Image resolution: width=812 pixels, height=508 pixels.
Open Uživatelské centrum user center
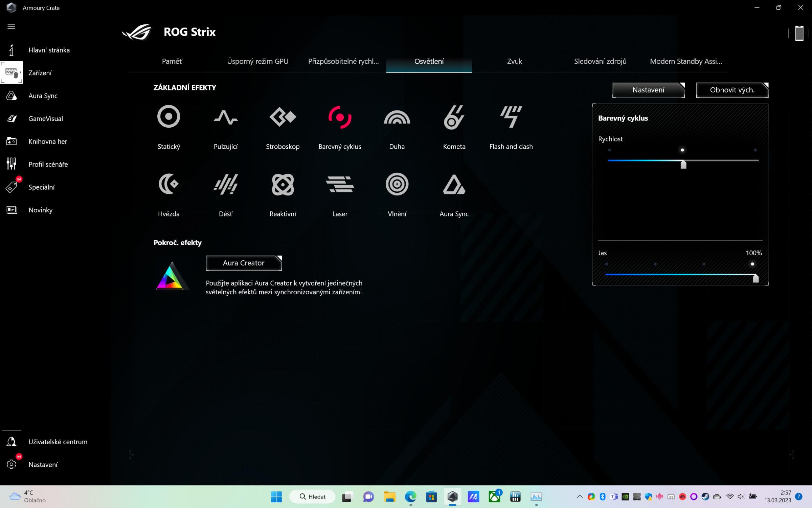click(58, 442)
